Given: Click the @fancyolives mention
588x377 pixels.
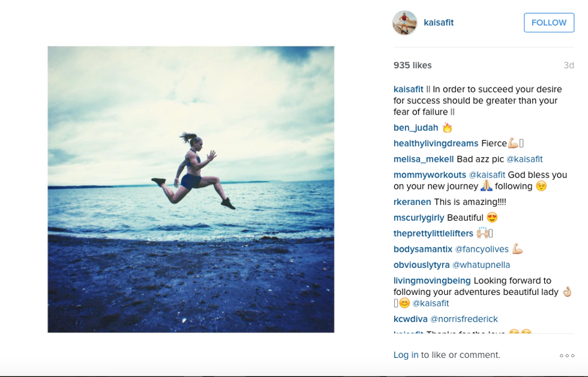Looking at the screenshot, I should (x=482, y=249).
